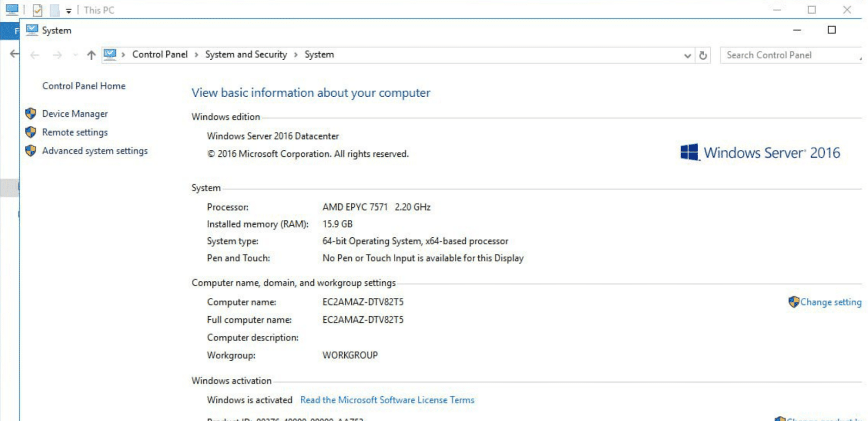Maximize the System window
Image resolution: width=868 pixels, height=421 pixels.
[x=832, y=30]
